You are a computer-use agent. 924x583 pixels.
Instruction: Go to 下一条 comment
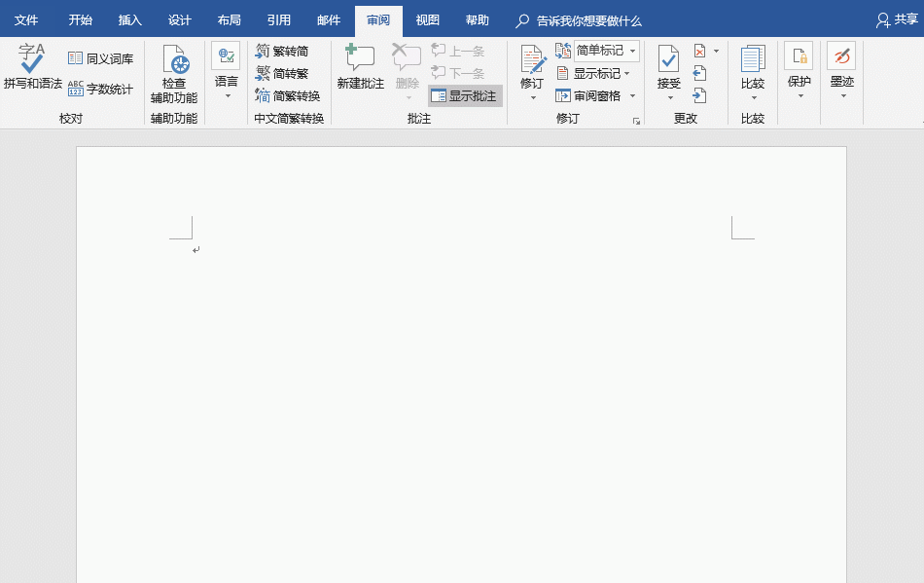tap(458, 73)
